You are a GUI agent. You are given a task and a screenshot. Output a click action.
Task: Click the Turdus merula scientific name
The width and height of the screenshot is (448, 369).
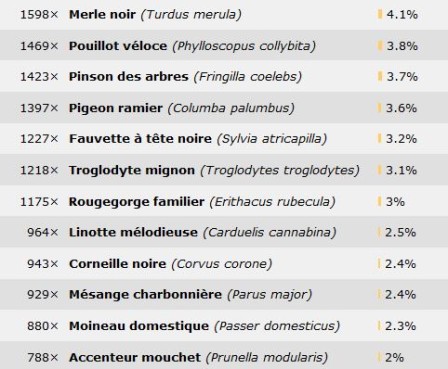(x=191, y=15)
